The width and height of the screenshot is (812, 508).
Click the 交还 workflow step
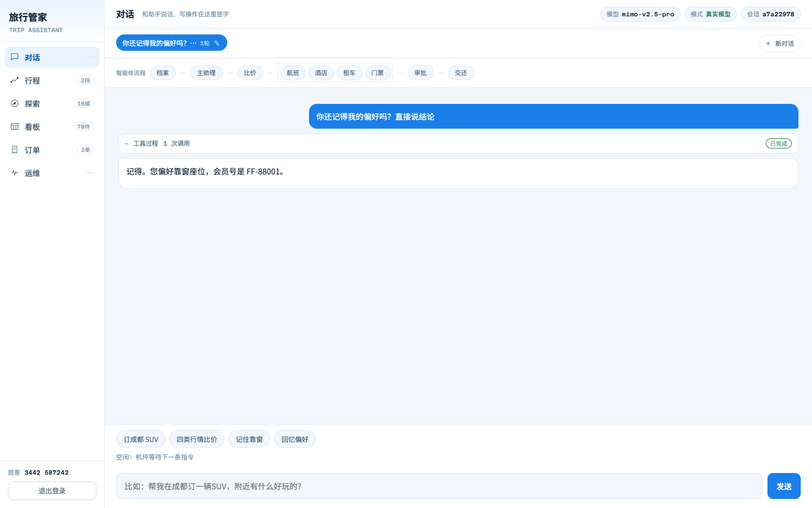[461, 73]
